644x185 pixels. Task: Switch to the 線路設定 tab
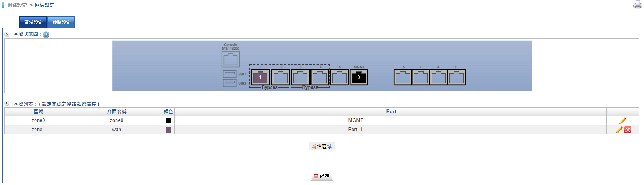61,22
